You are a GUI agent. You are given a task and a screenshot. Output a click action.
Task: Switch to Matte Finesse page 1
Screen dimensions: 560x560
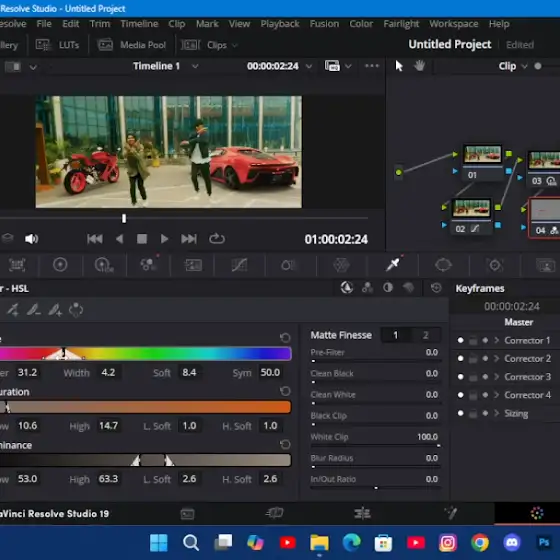(396, 335)
